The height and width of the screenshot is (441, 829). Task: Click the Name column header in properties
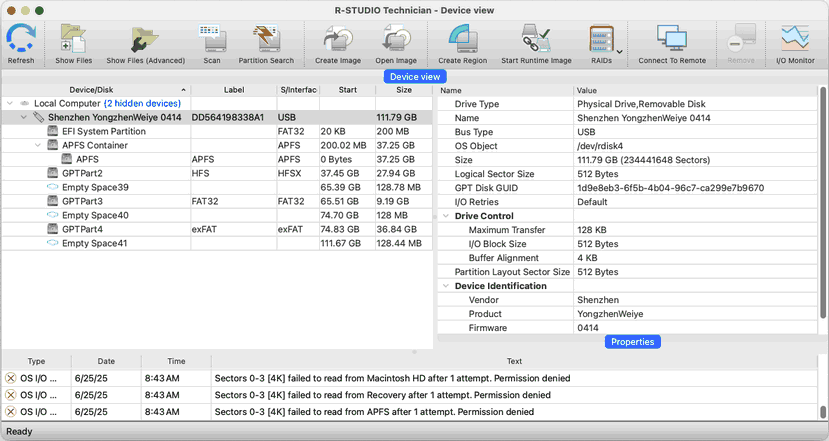point(505,90)
